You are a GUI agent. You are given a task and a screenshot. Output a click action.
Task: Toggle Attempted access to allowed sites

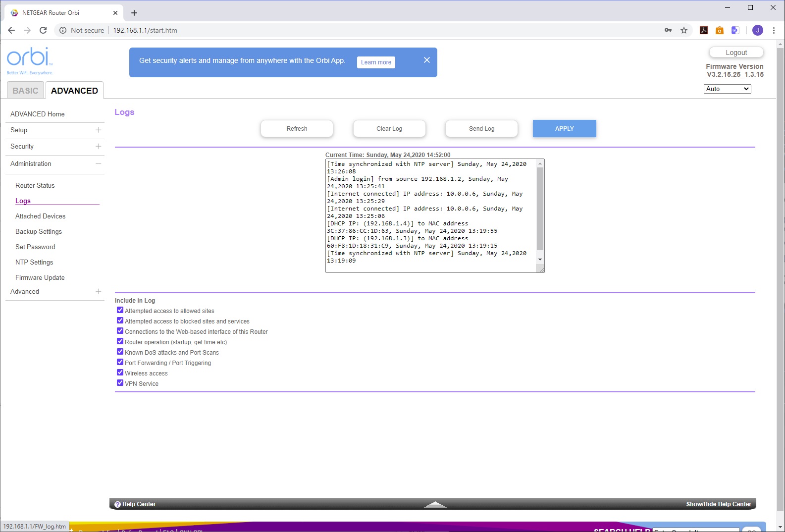click(x=120, y=310)
